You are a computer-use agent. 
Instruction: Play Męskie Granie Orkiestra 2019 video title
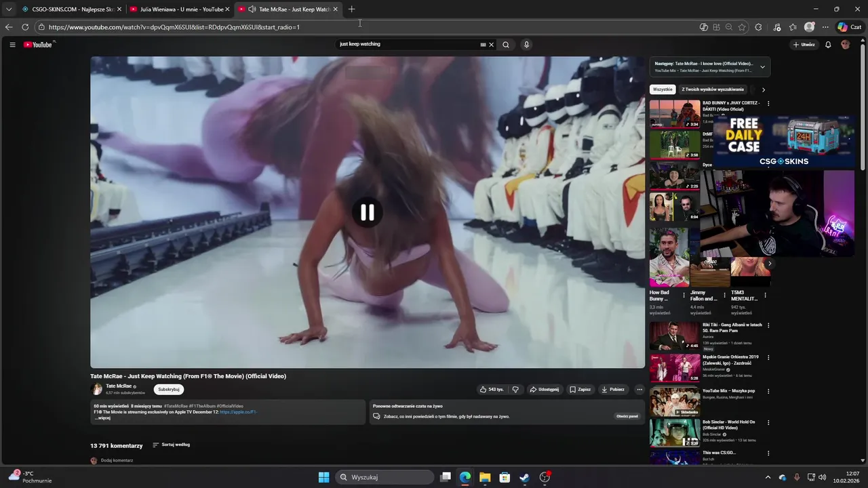tap(730, 360)
